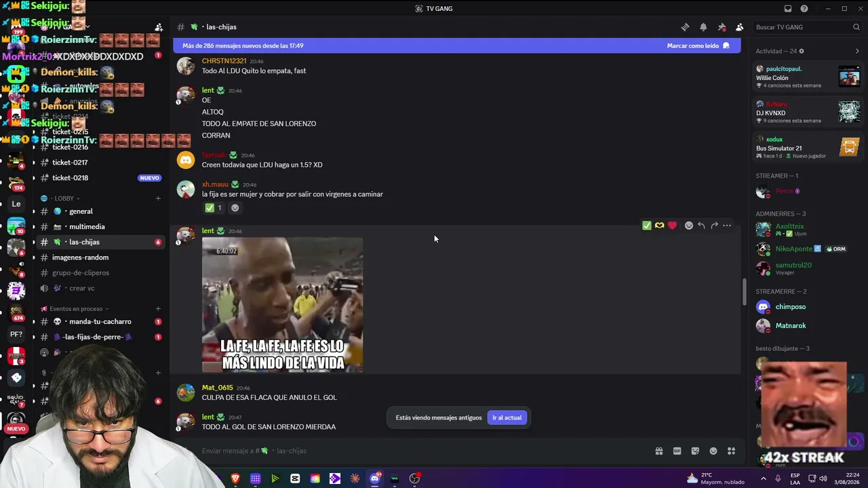Reply to lent's GIF message

[x=701, y=226]
